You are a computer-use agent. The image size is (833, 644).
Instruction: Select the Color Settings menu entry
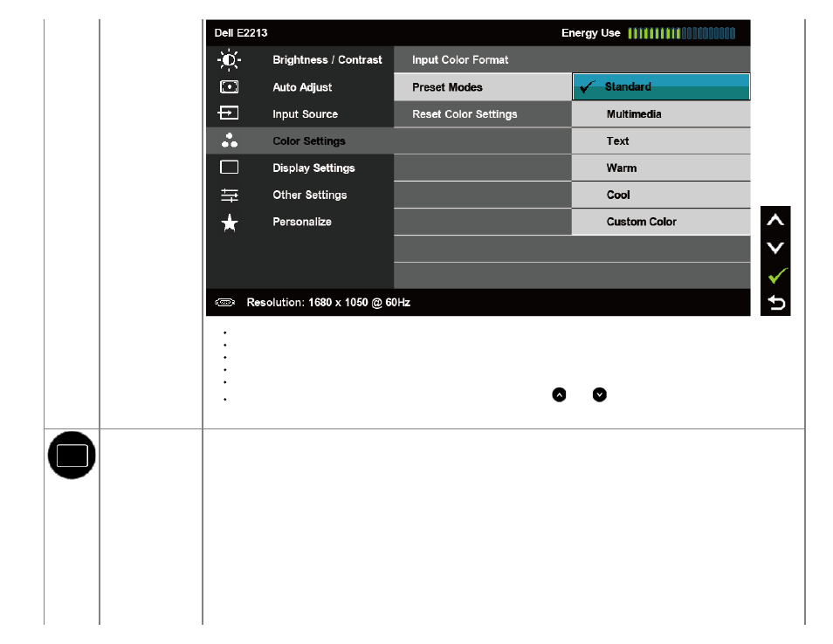[x=300, y=141]
